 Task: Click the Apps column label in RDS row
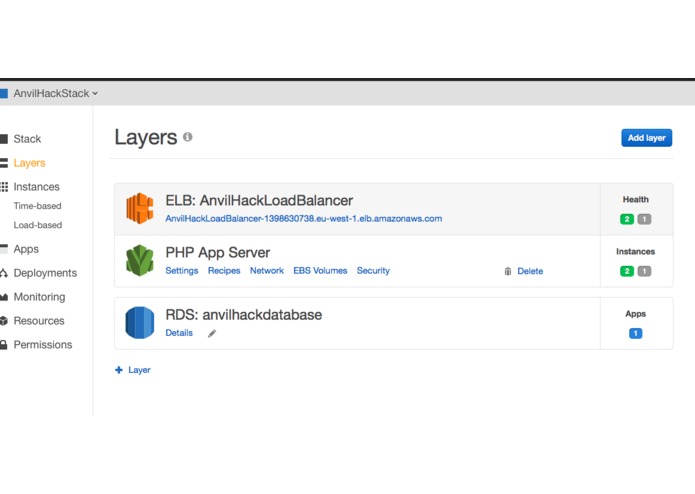point(635,314)
